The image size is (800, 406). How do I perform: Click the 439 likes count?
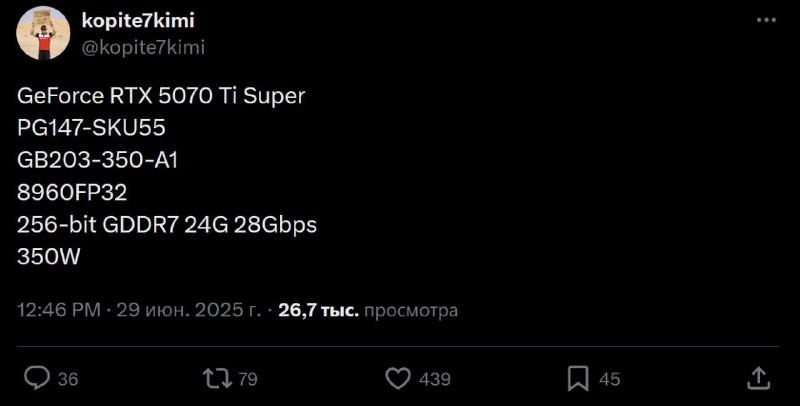(435, 379)
